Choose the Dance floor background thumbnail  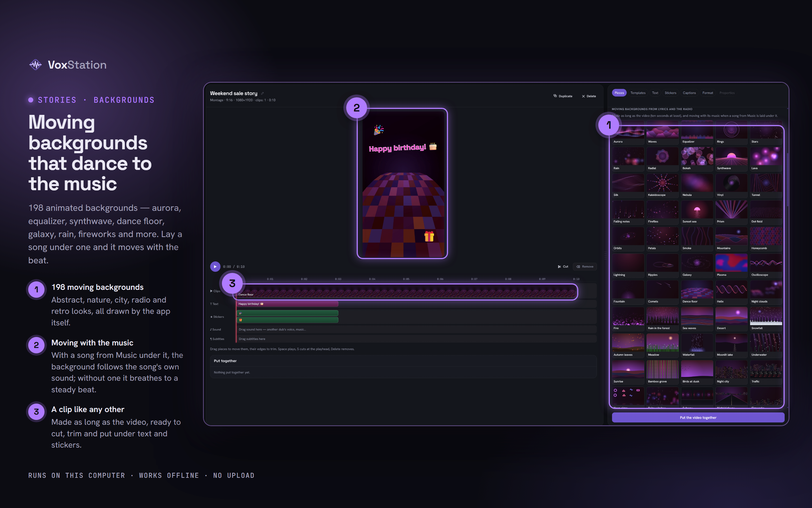click(697, 292)
